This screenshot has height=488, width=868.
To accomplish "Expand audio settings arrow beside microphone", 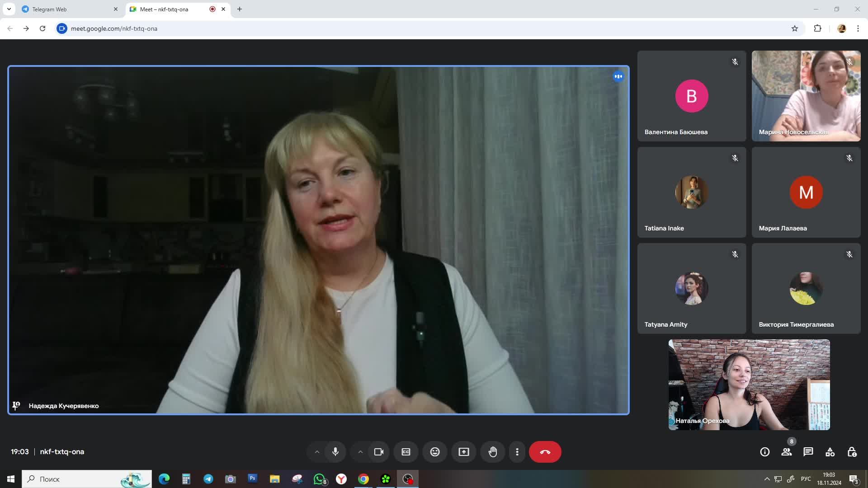I will click(317, 452).
